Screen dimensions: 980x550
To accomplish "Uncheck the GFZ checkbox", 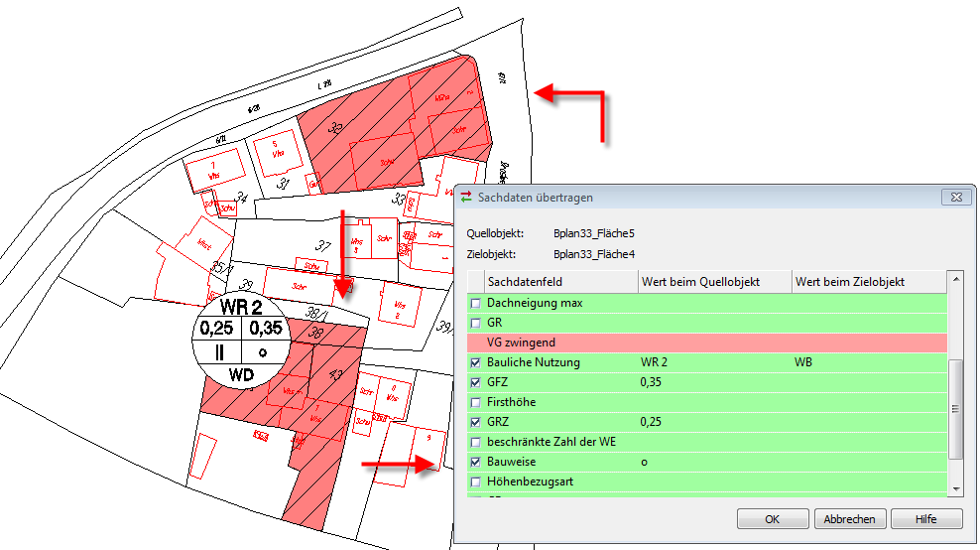I will [x=475, y=382].
